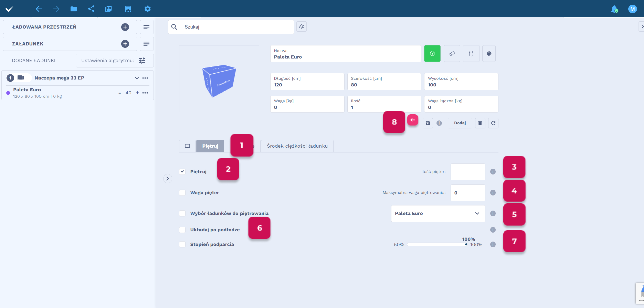
Task: Expand the side panel arrow
Action: (167, 179)
